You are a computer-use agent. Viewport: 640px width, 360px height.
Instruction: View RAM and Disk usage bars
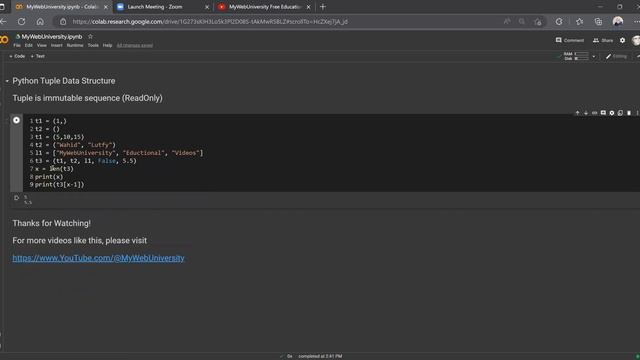[576, 56]
